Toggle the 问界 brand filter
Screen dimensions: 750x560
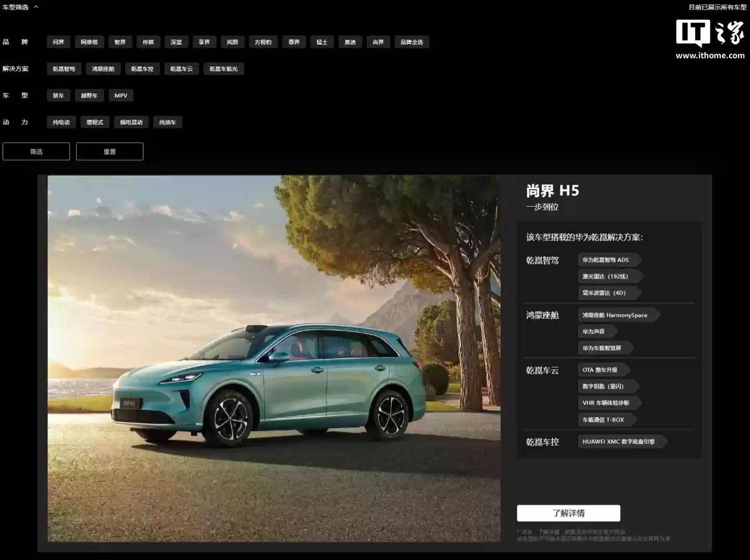pyautogui.click(x=58, y=42)
